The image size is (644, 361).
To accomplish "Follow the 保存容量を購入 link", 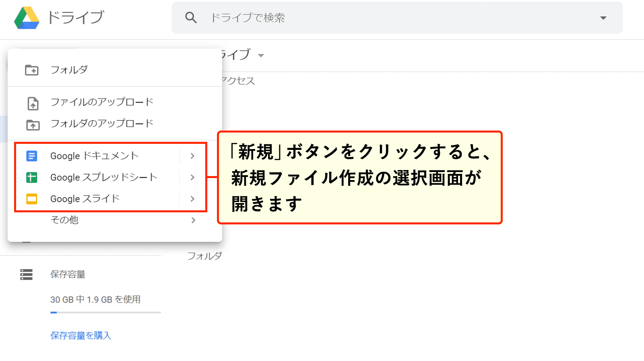I will coord(80,335).
